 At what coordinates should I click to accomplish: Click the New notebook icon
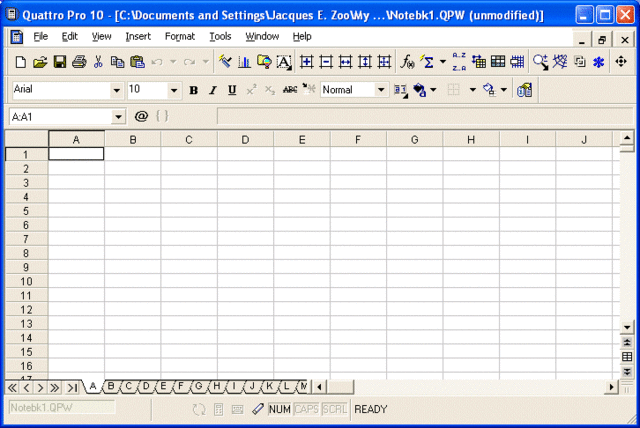(20, 62)
